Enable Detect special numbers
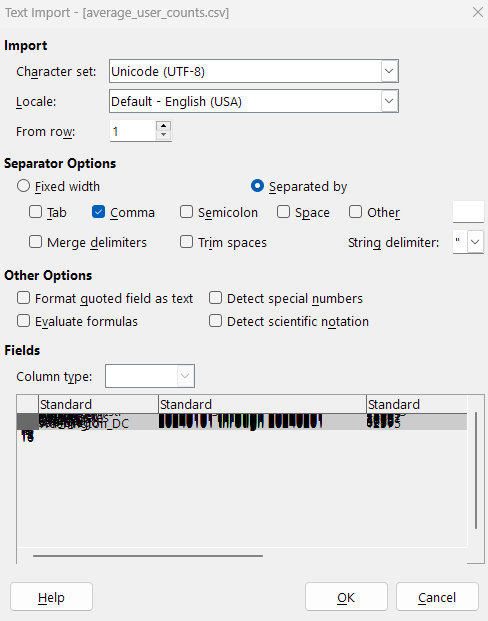The width and height of the screenshot is (488, 621). [215, 298]
